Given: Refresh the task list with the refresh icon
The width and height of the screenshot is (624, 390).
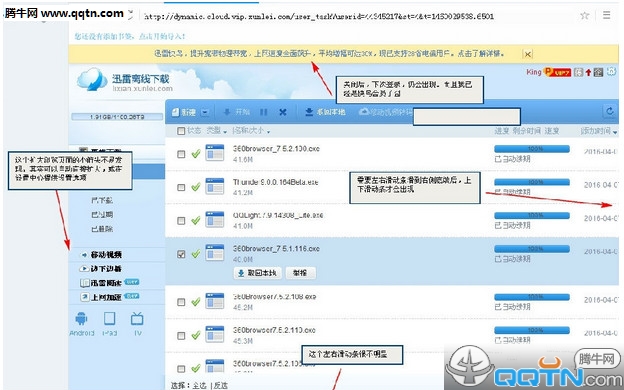Looking at the screenshot, I should point(609,111).
